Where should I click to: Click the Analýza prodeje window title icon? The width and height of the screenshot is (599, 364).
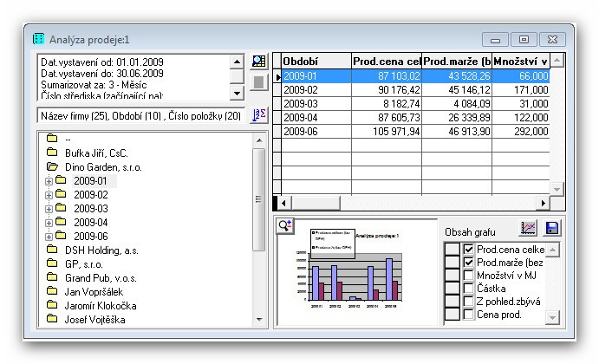pos(39,40)
